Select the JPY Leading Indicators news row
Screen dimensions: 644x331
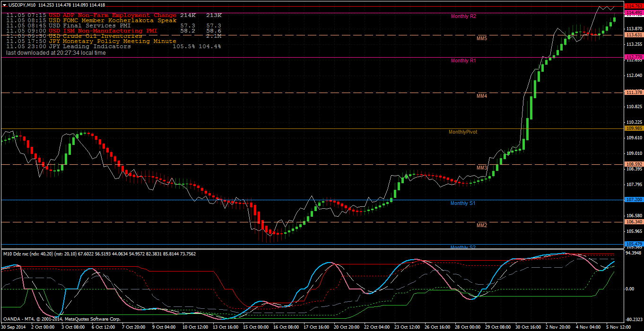pos(114,47)
